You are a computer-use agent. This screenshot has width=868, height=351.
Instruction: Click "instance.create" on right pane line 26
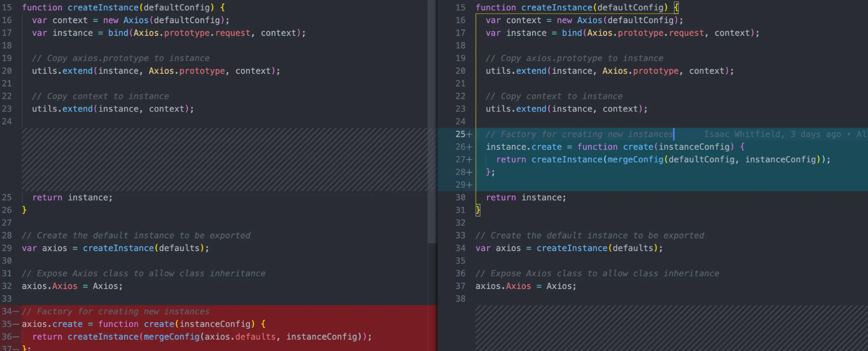coord(524,147)
